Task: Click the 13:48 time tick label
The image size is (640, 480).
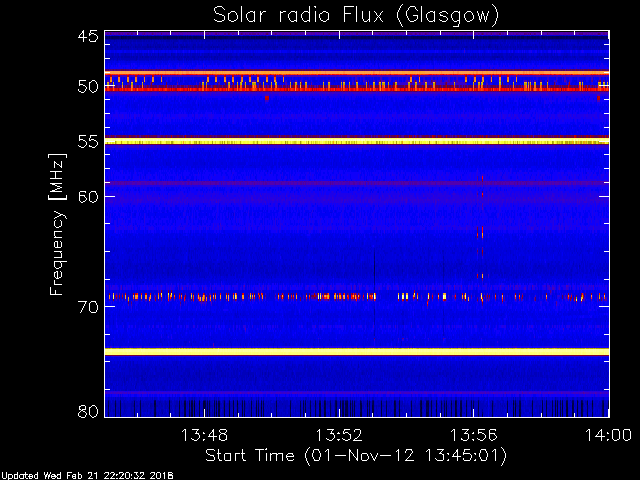Action: (x=204, y=435)
